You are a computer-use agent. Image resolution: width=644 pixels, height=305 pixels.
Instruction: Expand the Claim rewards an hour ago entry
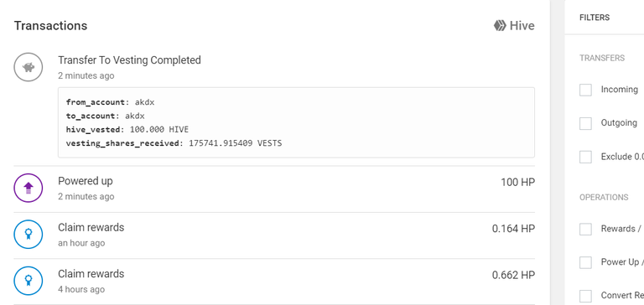click(x=274, y=235)
